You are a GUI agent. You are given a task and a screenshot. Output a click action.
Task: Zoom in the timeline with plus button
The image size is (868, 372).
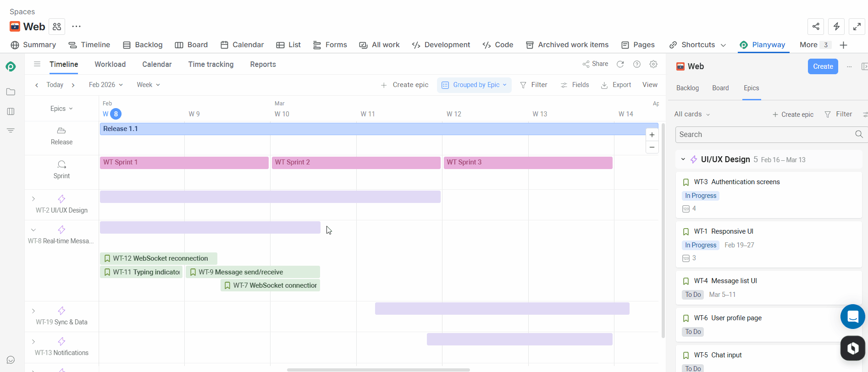[x=652, y=135]
